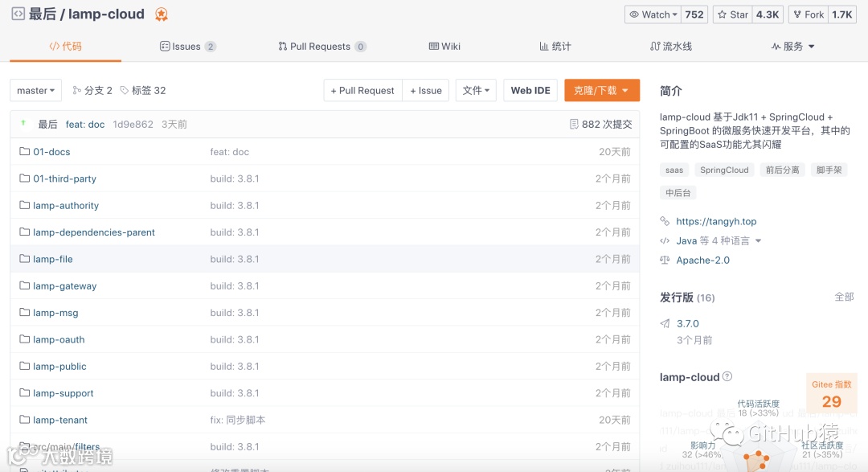Click the folder icon for 01-docs
This screenshot has width=868, height=472.
(x=24, y=151)
